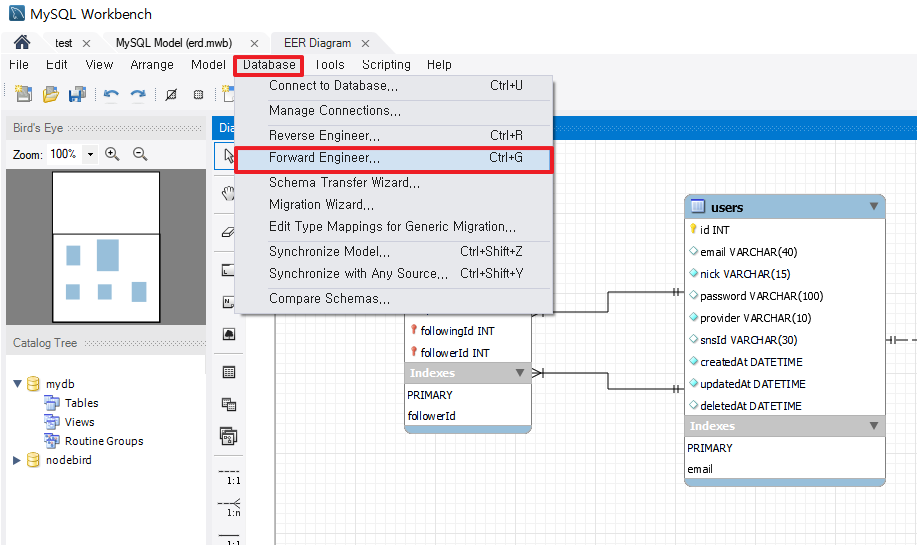Image resolution: width=917 pixels, height=545 pixels.
Task: Switch to MySQL Model (erd.mwb) tab
Action: coord(174,43)
